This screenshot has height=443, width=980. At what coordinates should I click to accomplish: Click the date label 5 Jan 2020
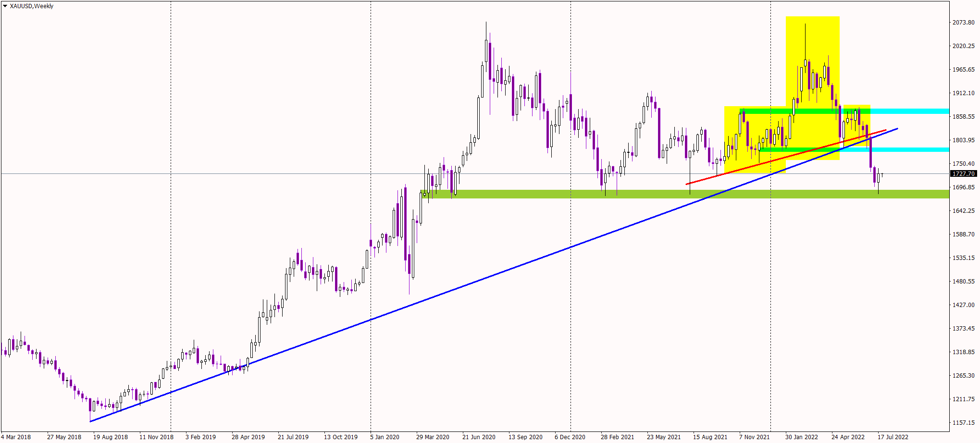coord(385,437)
